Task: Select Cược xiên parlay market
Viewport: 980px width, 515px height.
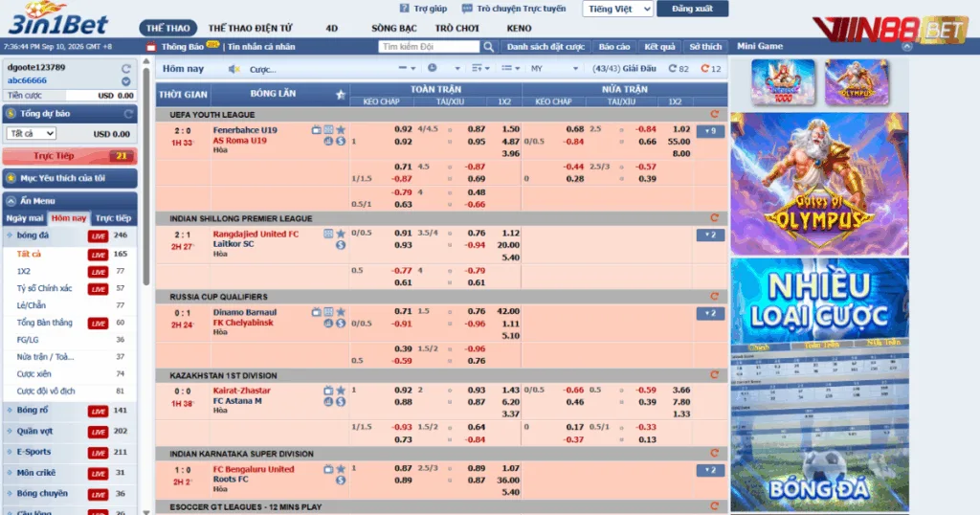Action: click(33, 373)
